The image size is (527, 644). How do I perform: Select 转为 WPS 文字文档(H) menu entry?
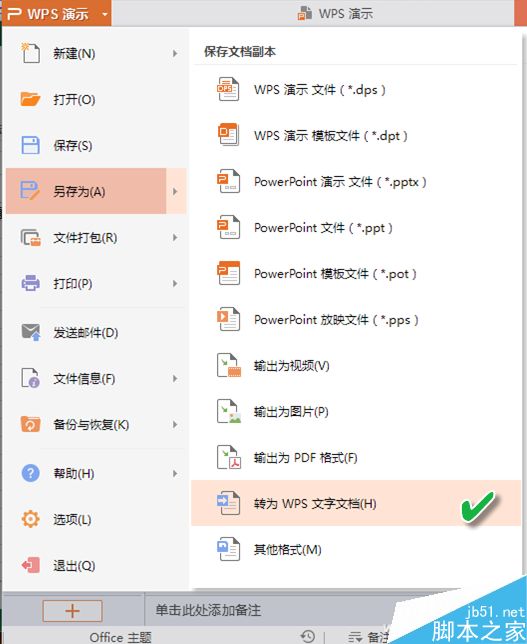click(x=356, y=503)
